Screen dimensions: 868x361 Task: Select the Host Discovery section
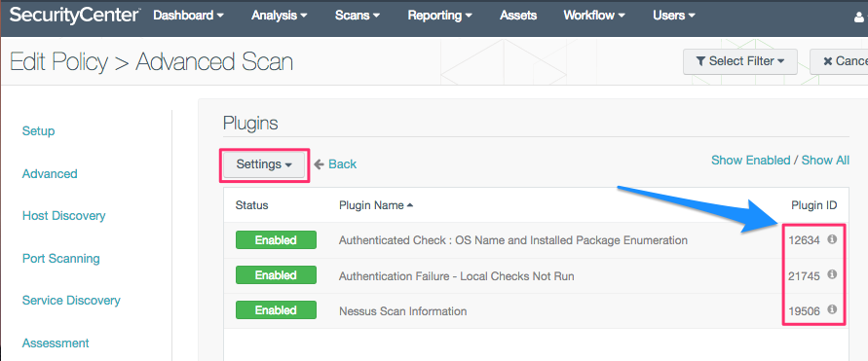63,216
